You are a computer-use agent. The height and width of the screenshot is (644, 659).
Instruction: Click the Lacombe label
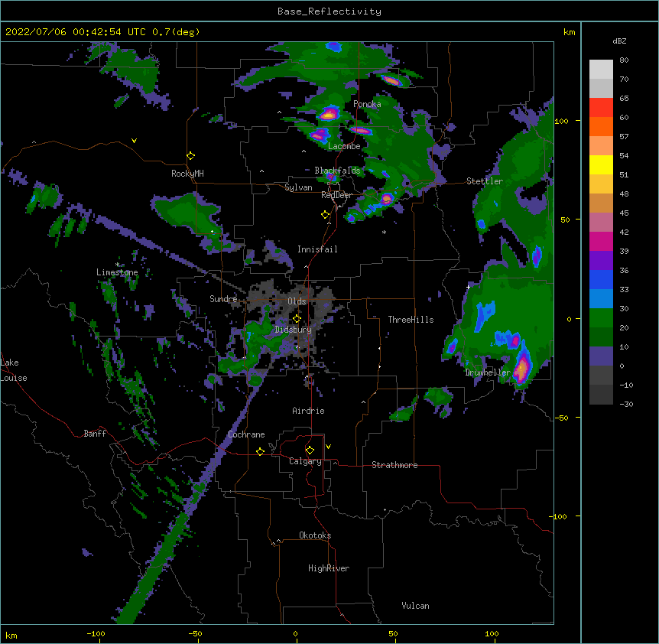[344, 146]
